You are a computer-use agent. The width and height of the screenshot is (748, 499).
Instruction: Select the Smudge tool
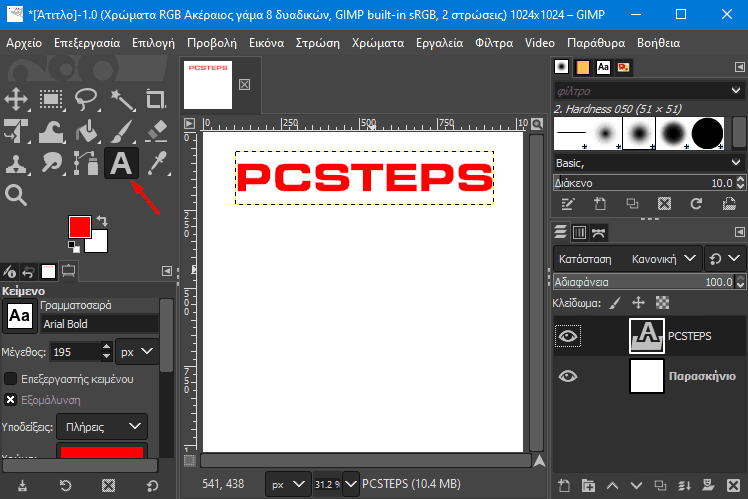pyautogui.click(x=51, y=164)
